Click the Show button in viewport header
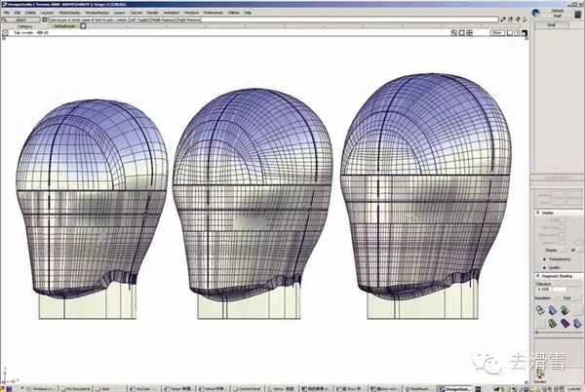Image resolution: width=585 pixels, height=392 pixels. pos(496,32)
